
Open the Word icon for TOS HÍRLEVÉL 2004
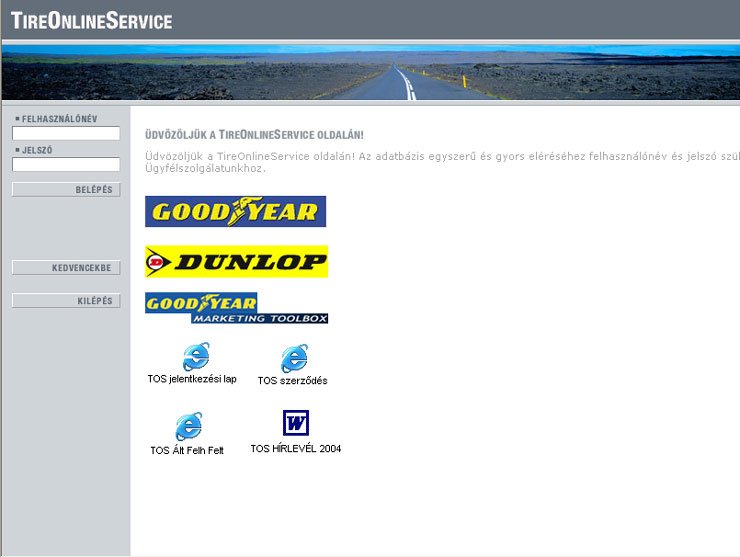pyautogui.click(x=295, y=423)
